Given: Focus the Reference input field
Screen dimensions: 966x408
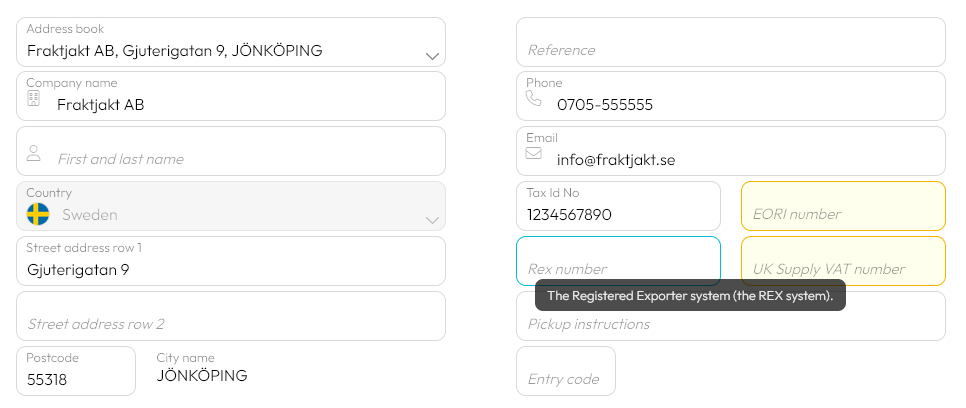Looking at the screenshot, I should tap(731, 42).
